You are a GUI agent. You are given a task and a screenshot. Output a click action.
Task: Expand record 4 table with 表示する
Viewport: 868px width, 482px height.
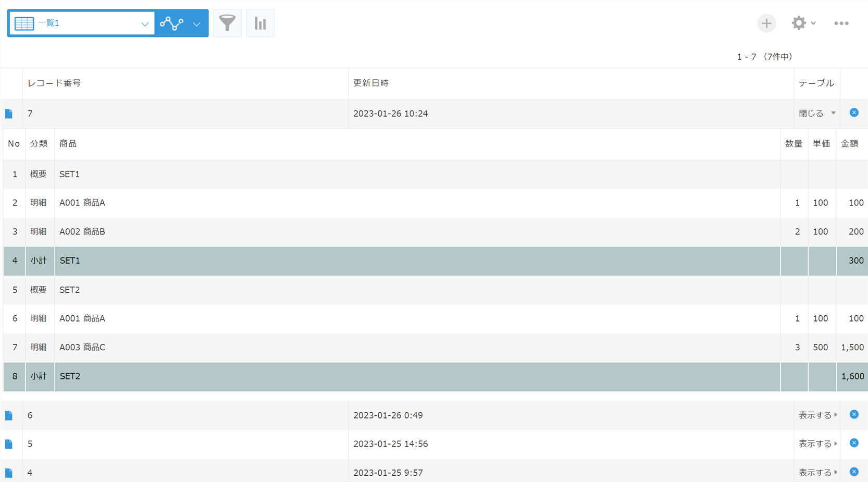point(818,472)
